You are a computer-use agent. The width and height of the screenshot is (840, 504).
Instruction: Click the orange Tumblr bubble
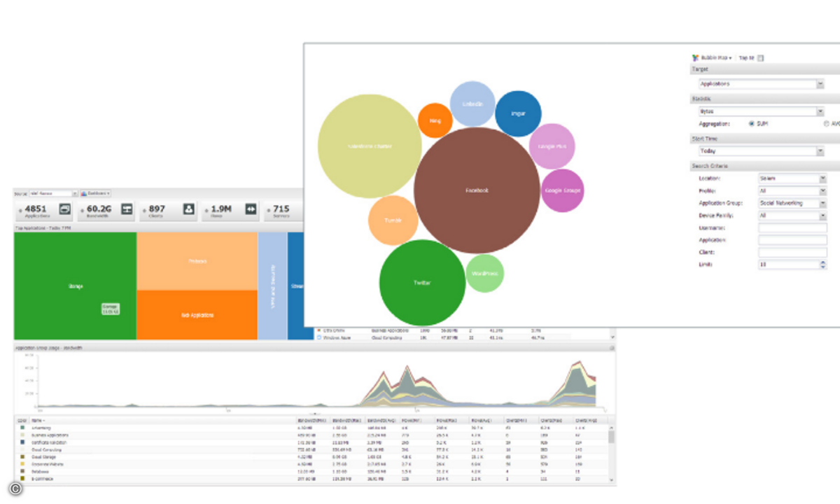(x=393, y=220)
